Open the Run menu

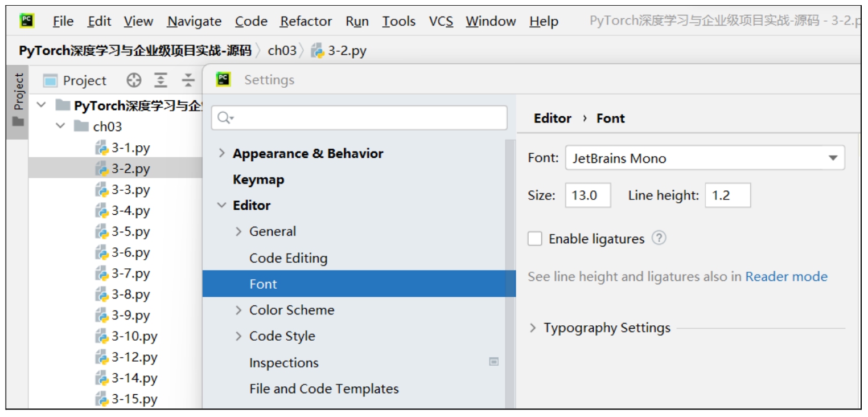(357, 22)
